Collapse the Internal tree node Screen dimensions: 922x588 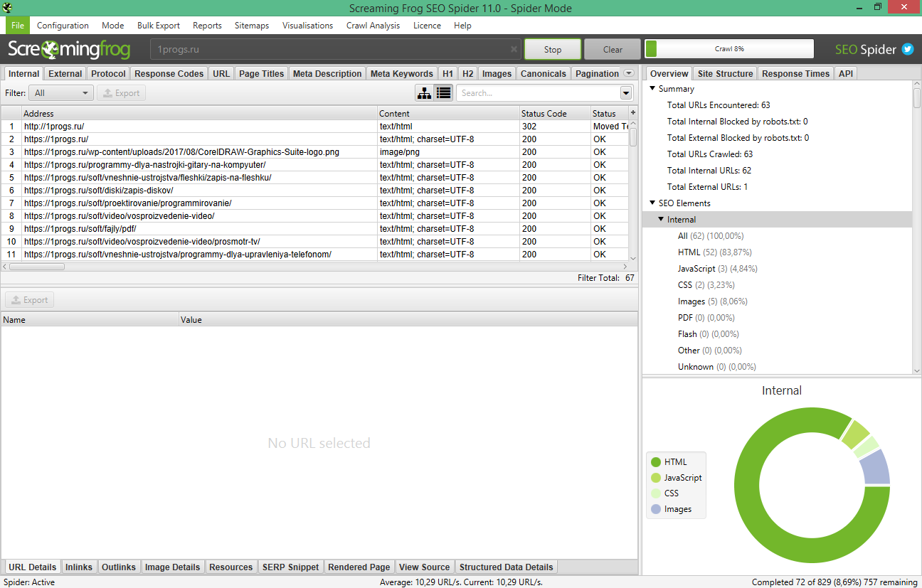(x=661, y=220)
